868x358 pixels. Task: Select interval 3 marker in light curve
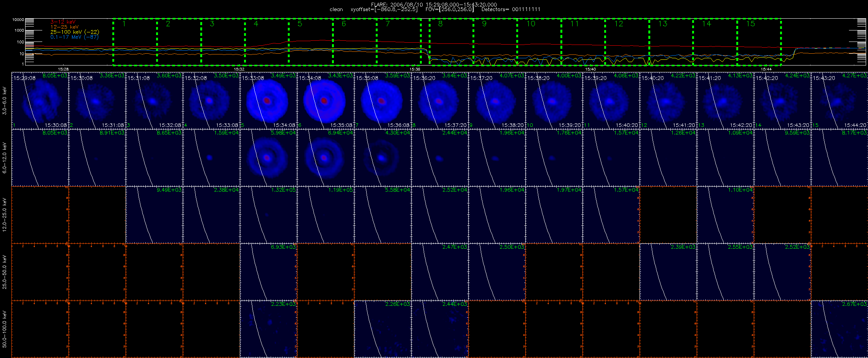[x=212, y=24]
